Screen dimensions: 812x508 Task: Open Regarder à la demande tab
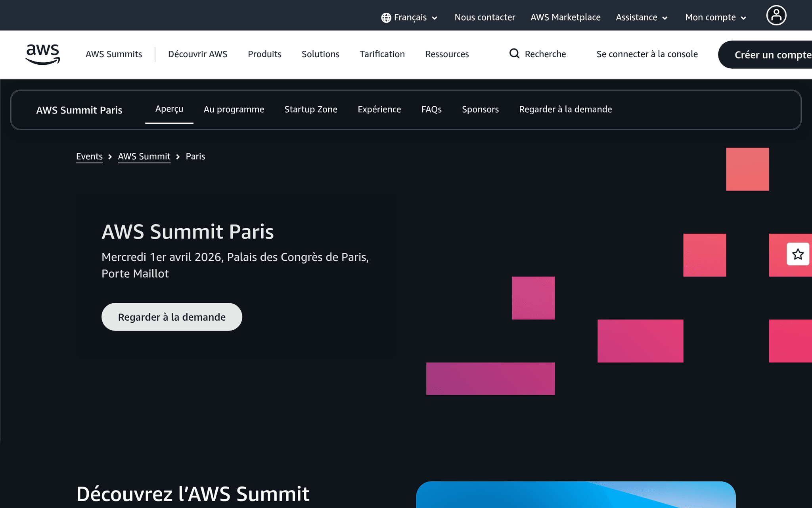pos(565,109)
